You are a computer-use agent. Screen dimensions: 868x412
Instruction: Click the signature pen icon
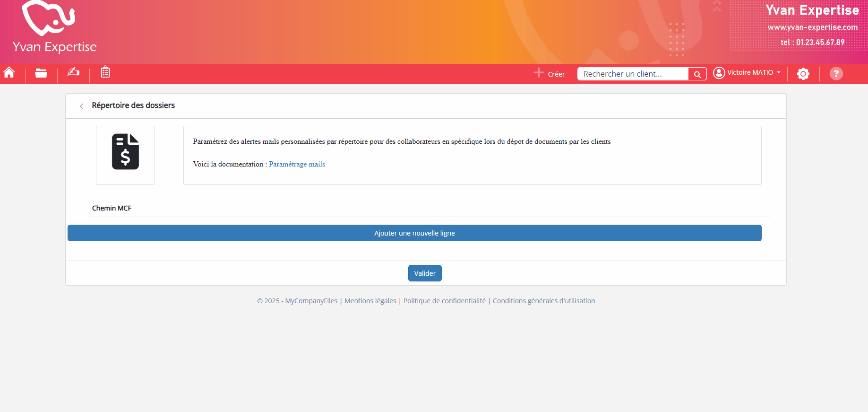click(x=73, y=72)
